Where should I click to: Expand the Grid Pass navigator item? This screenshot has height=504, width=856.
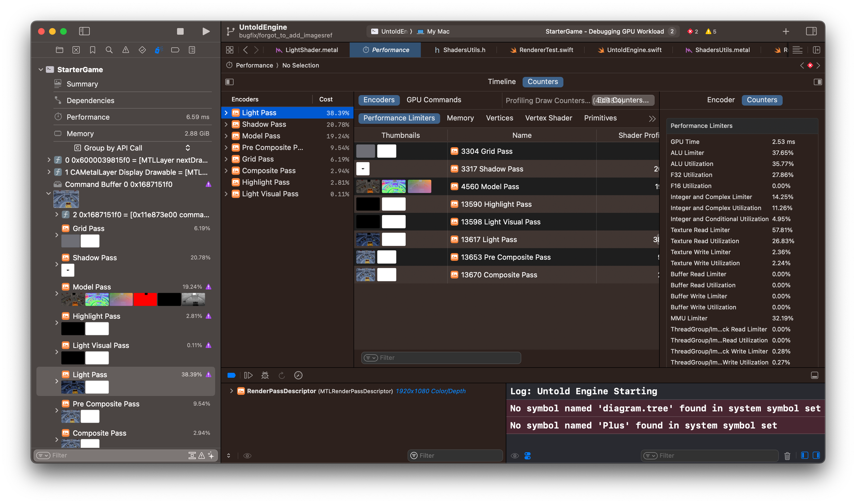point(56,235)
